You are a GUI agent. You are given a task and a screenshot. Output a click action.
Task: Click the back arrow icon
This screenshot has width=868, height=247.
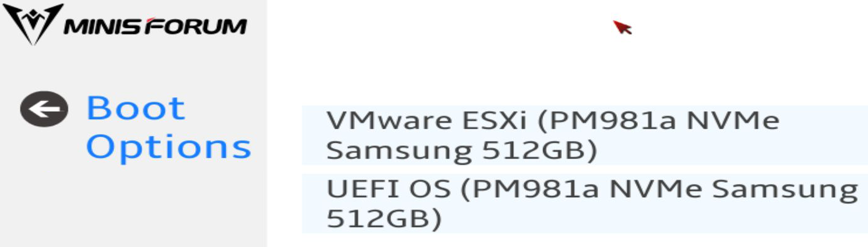pos(43,109)
